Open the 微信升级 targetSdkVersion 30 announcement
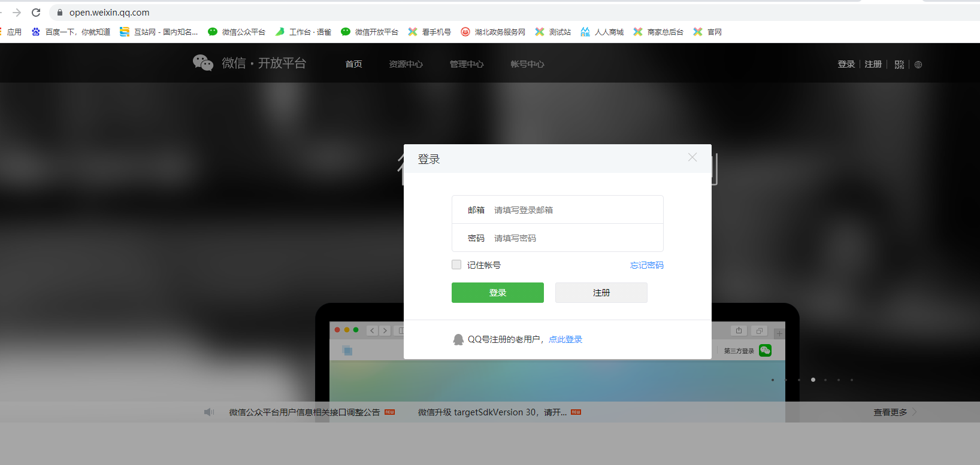This screenshot has width=980, height=465. 492,412
